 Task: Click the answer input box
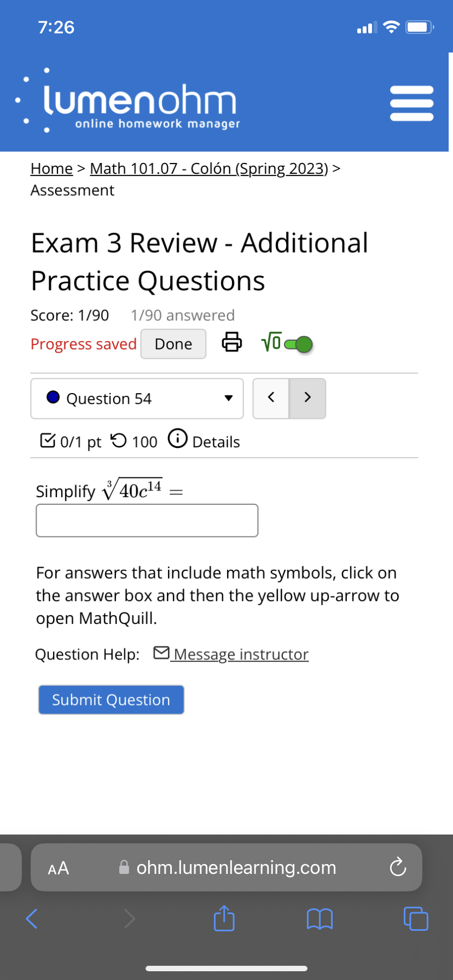[x=147, y=520]
